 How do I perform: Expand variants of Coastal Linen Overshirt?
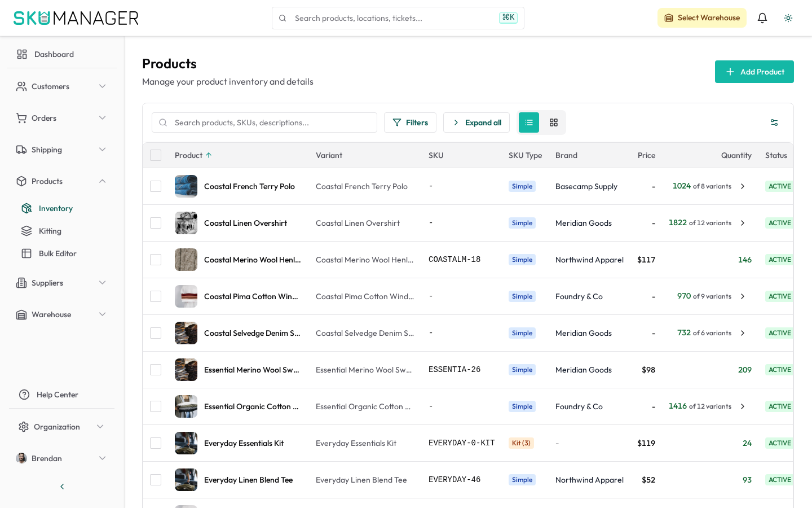(743, 223)
